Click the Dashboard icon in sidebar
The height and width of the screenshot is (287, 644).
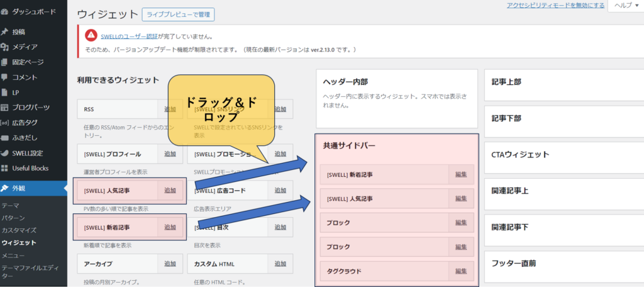(5, 12)
